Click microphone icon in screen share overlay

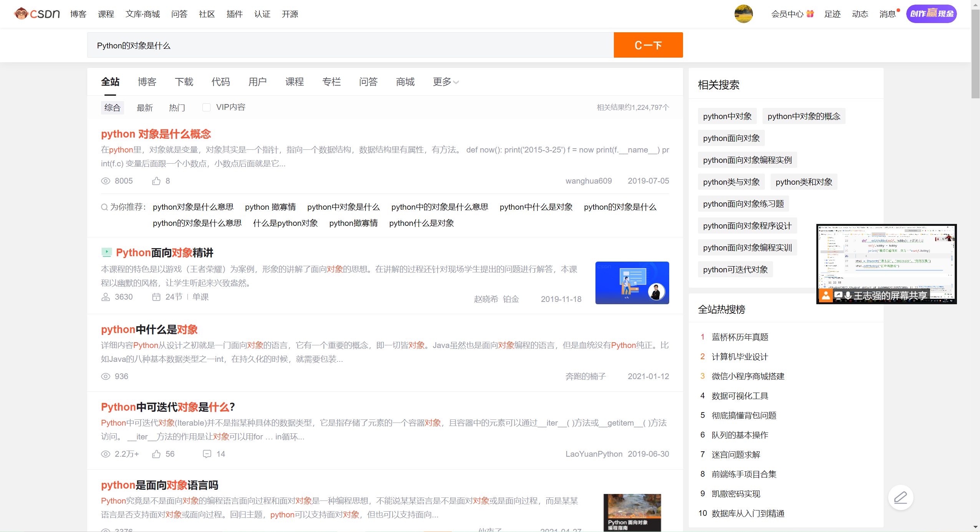pyautogui.click(x=847, y=295)
